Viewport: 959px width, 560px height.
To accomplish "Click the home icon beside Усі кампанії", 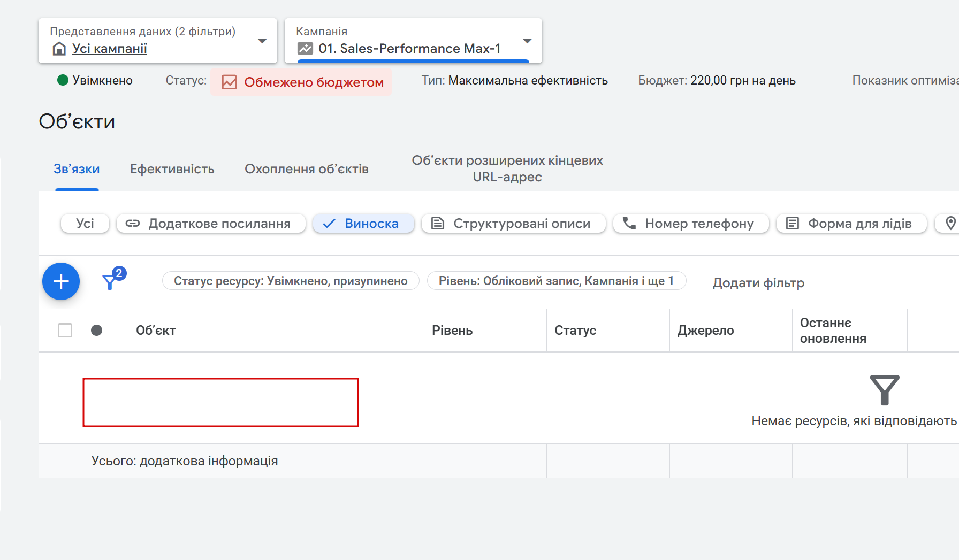I will (x=59, y=49).
